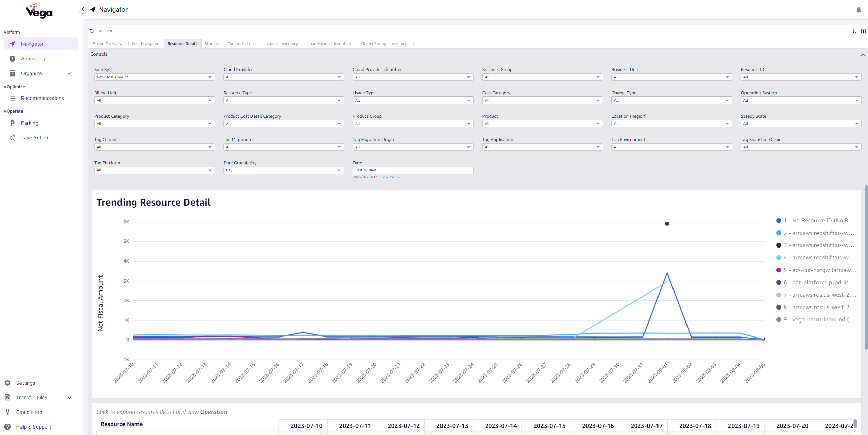868x435 pixels.
Task: Click the Recommendations list icon
Action: [x=13, y=98]
